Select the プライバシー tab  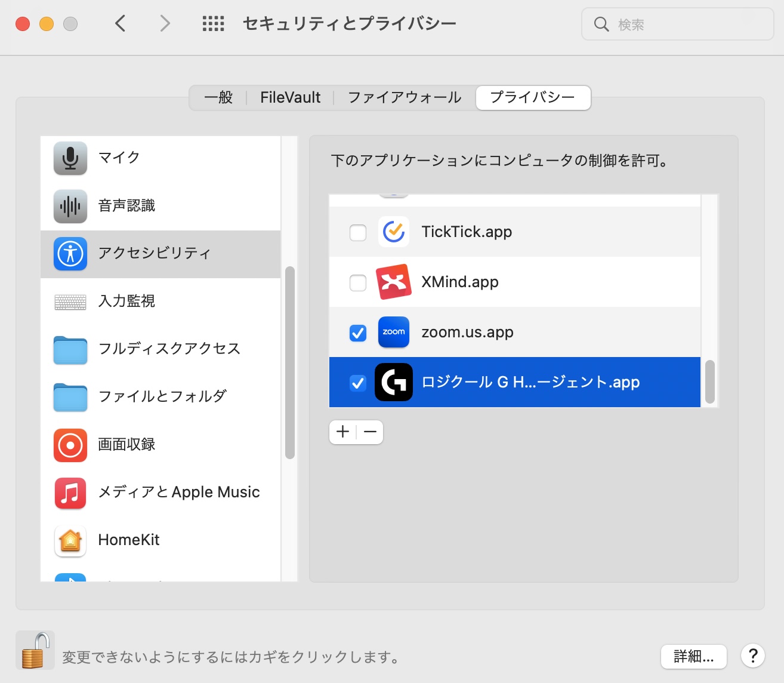[533, 97]
